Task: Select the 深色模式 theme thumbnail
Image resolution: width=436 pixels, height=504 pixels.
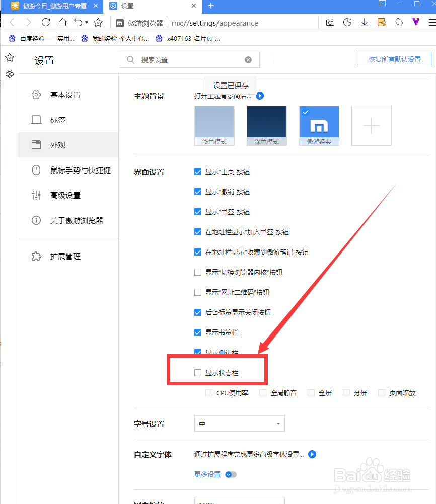Action: pos(266,125)
